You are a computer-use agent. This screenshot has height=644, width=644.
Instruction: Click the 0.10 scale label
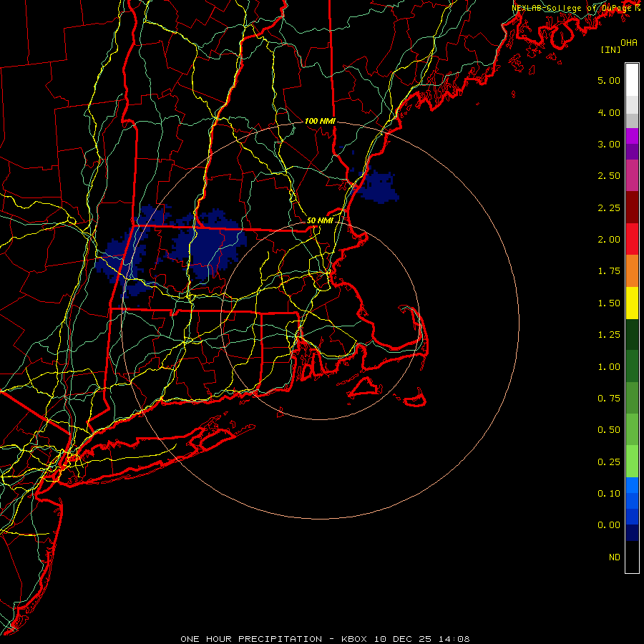point(609,494)
